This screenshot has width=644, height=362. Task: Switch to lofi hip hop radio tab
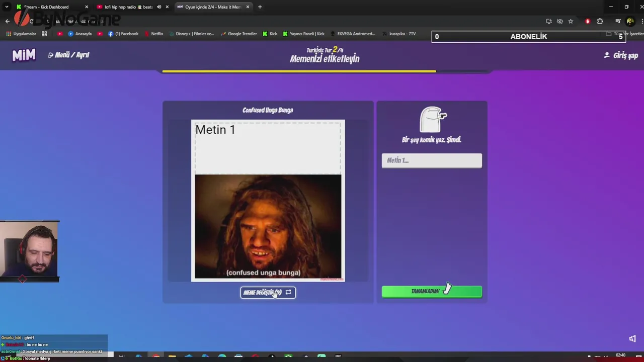[128, 7]
